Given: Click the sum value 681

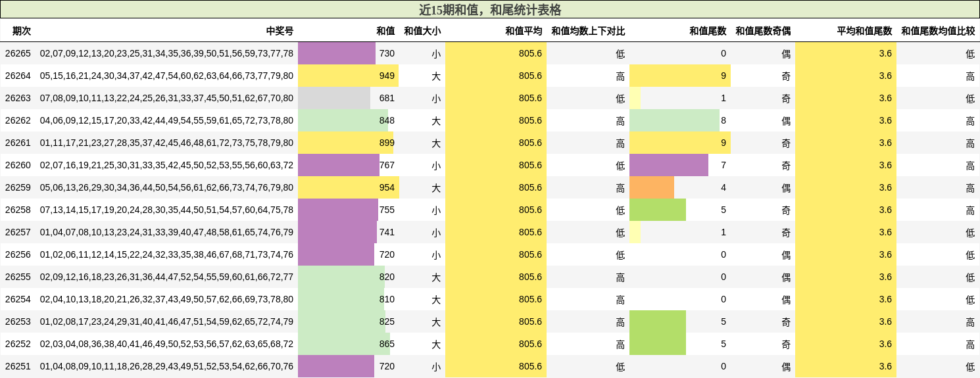Looking at the screenshot, I should 387,98.
